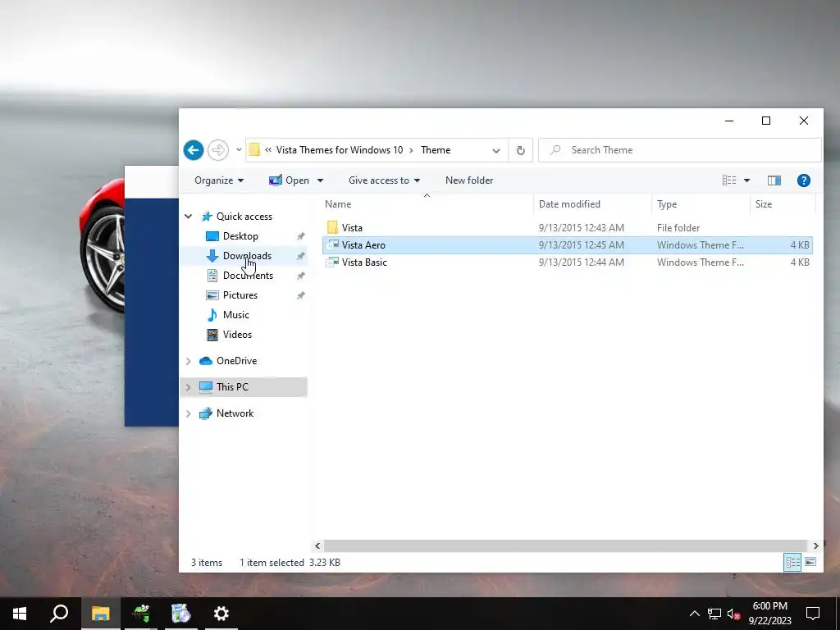The width and height of the screenshot is (840, 630).
Task: Expand the Network tree node
Action: pos(188,413)
